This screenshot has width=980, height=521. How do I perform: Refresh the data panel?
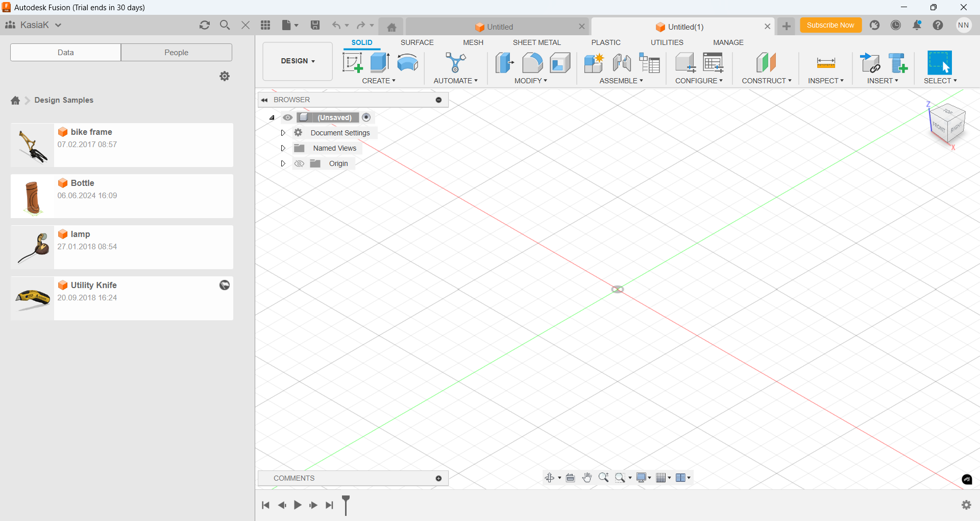205,25
